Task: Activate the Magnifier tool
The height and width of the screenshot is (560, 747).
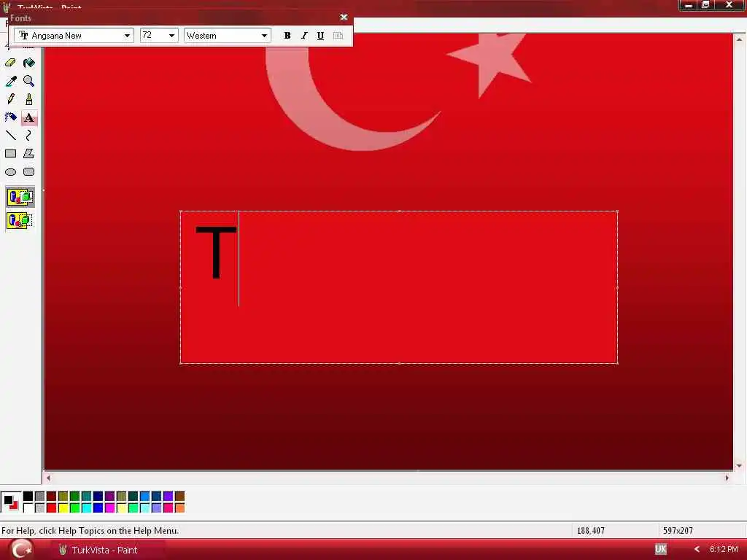Action: pyautogui.click(x=28, y=81)
